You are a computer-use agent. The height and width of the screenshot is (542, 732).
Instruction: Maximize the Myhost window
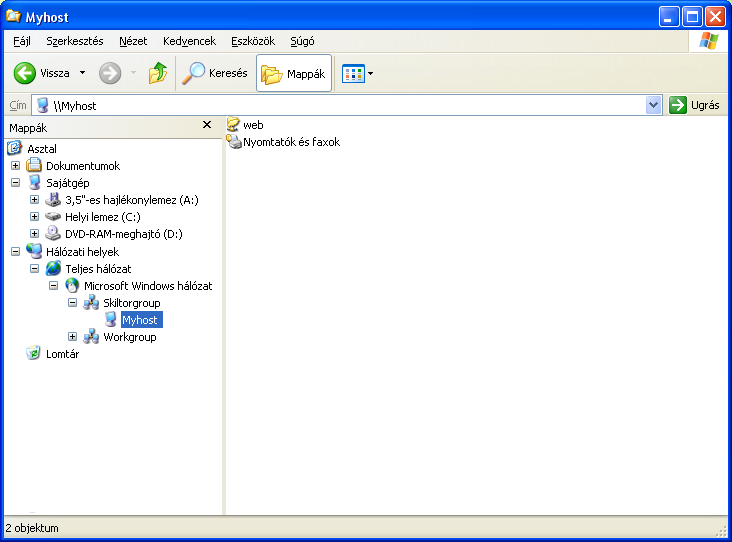(692, 17)
